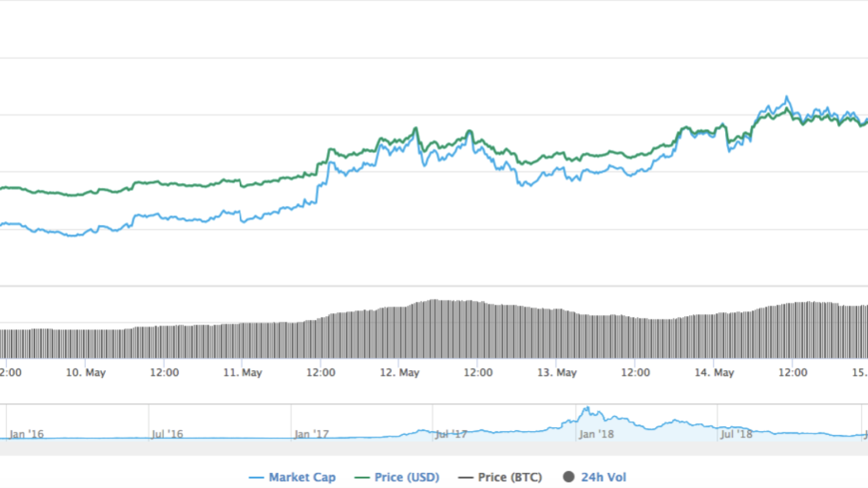Image resolution: width=868 pixels, height=488 pixels.
Task: Click the '10. May' axis label
Action: [86, 373]
